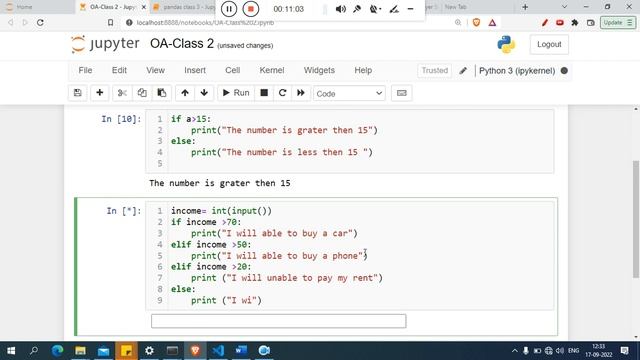Click the In [10] code cell
Image resolution: width=640 pixels, height=360 pixels.
350,141
